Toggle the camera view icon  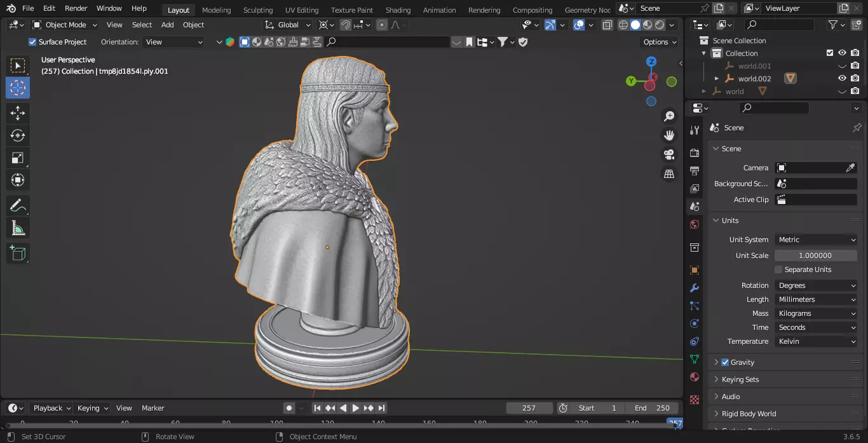click(669, 154)
